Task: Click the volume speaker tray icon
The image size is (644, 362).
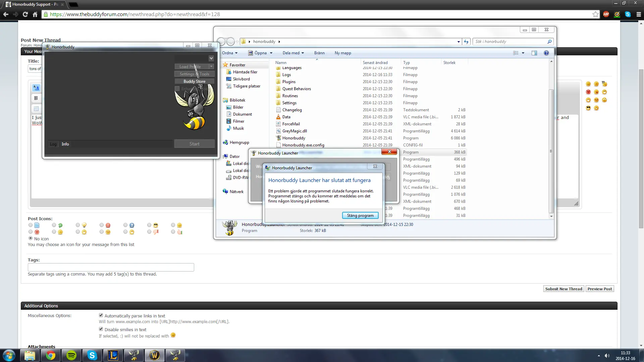Action: point(607,356)
